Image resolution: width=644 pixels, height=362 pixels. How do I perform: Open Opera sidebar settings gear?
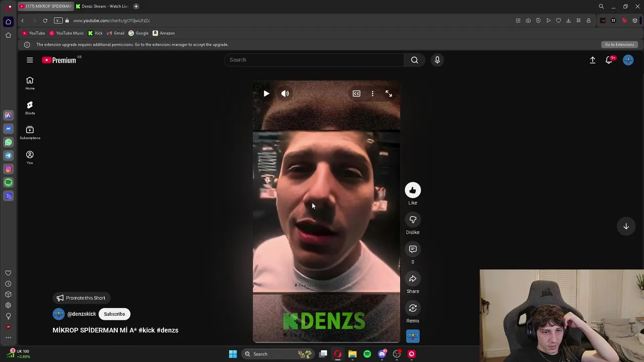coord(8,305)
